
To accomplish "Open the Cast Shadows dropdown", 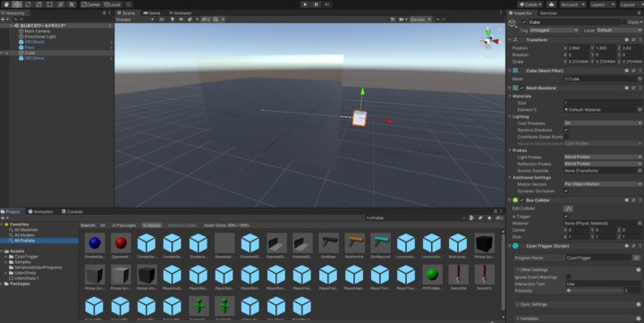I will coord(603,123).
